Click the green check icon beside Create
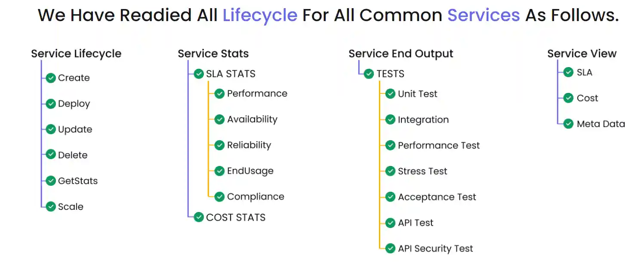 coord(51,78)
